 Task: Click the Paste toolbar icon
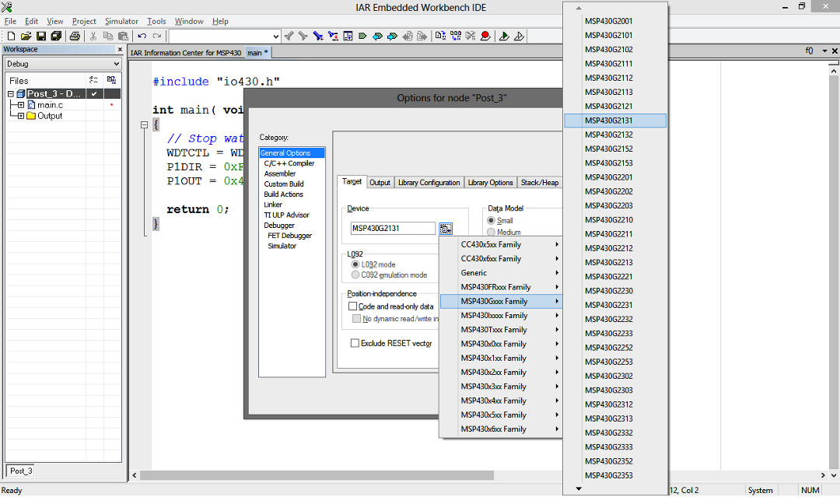pyautogui.click(x=123, y=37)
